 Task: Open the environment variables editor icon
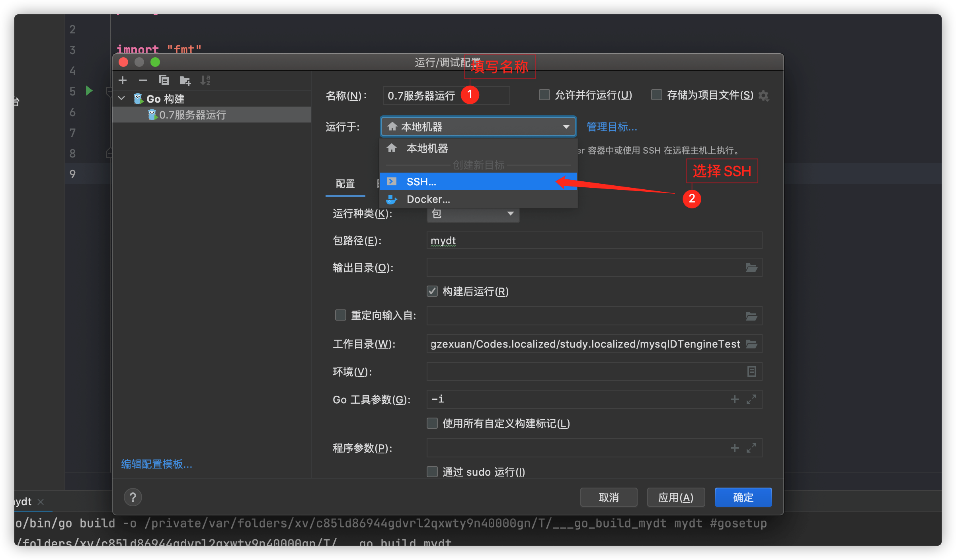(x=751, y=371)
